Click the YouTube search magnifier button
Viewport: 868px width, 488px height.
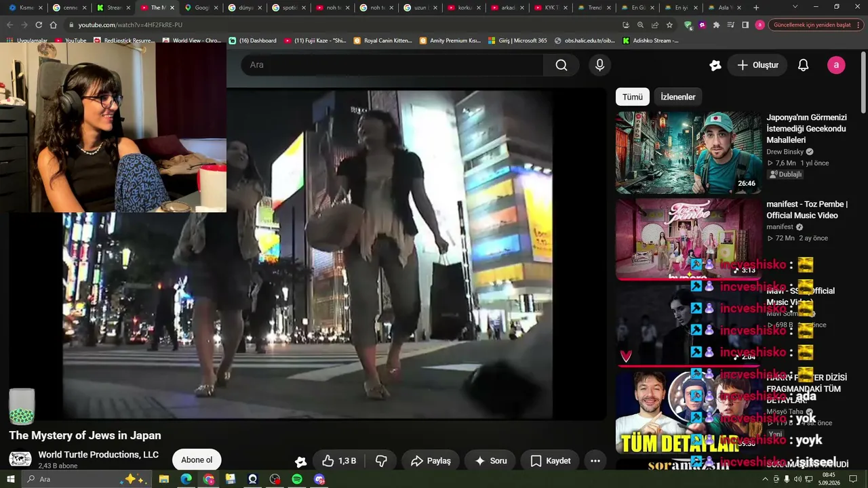coord(561,65)
